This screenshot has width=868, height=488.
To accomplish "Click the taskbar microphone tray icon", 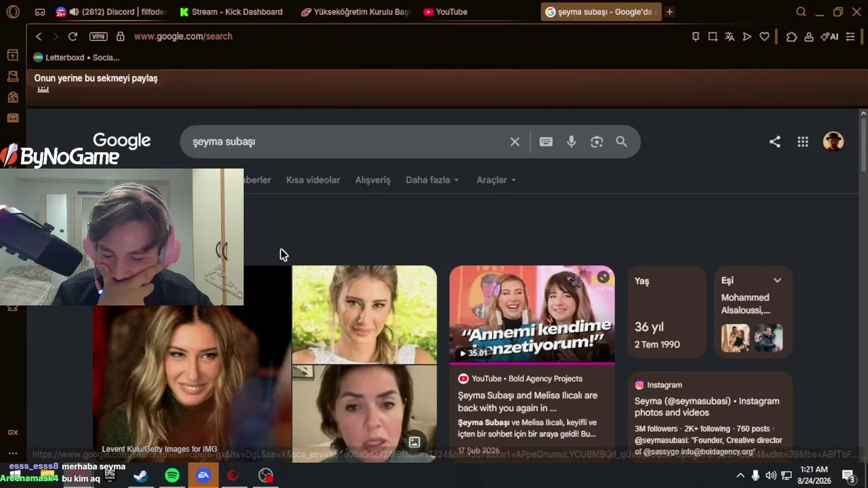I will tap(755, 476).
